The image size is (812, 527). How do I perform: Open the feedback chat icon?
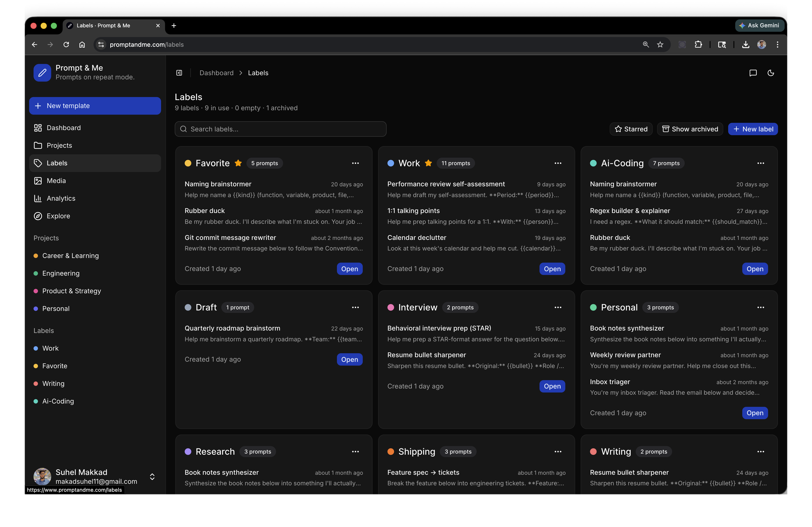tap(753, 73)
